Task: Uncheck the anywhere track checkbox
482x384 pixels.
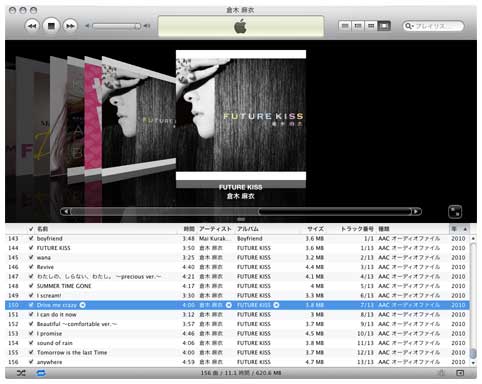Action: point(31,362)
